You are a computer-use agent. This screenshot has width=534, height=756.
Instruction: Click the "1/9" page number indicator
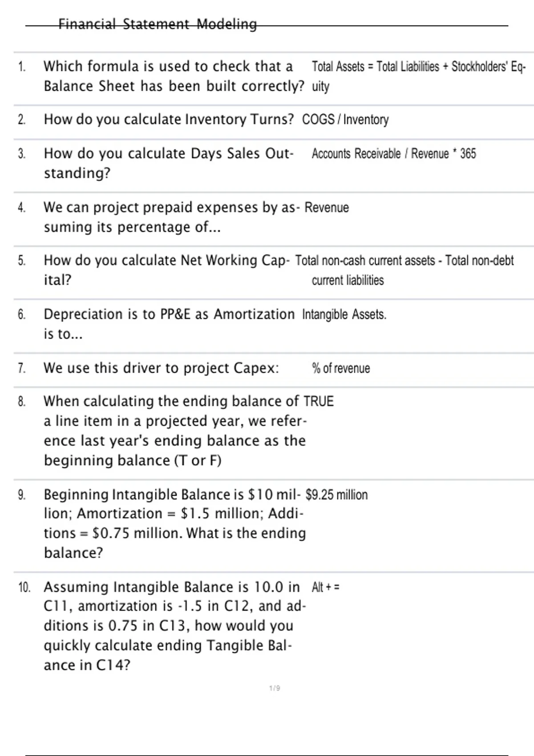[275, 688]
